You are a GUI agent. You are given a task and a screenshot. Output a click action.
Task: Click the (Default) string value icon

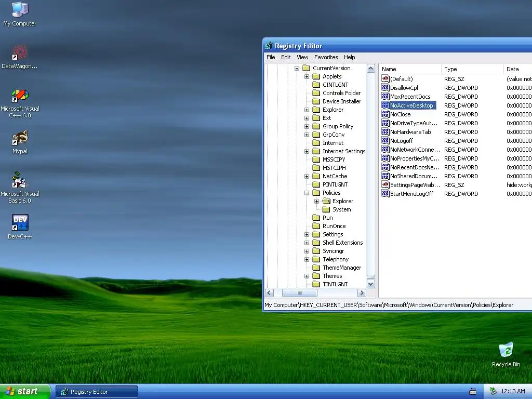coord(385,79)
